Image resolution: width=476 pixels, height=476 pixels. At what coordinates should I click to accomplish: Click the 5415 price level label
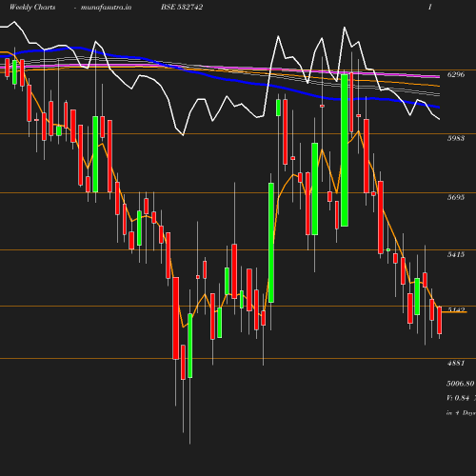click(x=456, y=254)
